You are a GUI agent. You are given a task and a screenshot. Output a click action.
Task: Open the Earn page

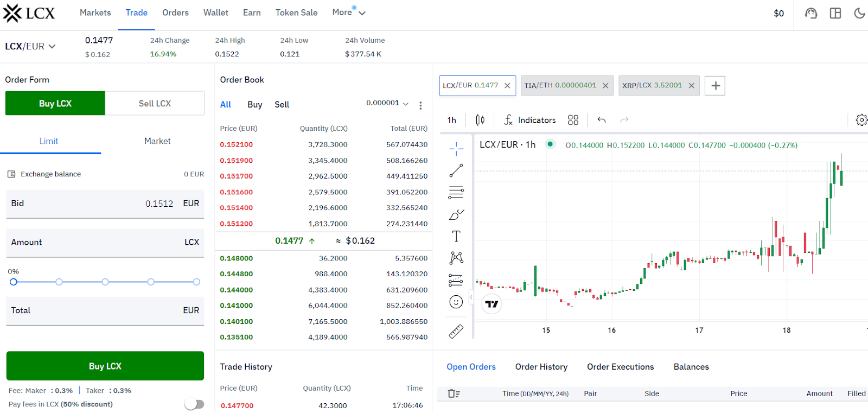(252, 12)
